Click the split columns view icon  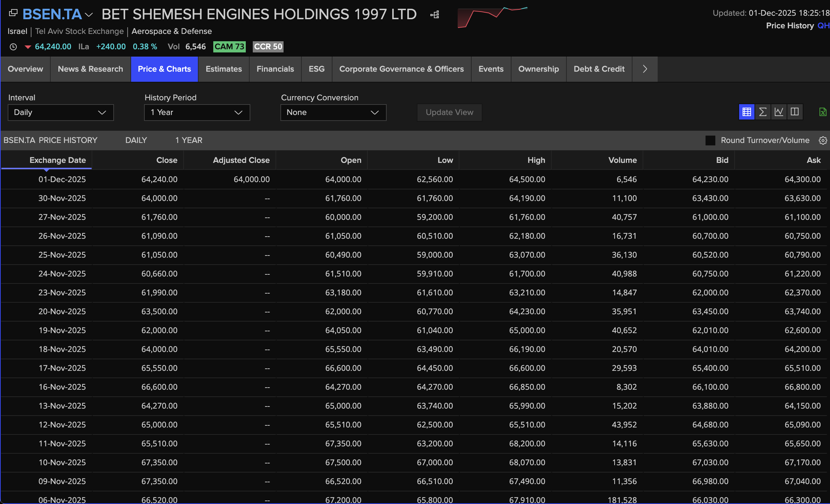point(795,112)
